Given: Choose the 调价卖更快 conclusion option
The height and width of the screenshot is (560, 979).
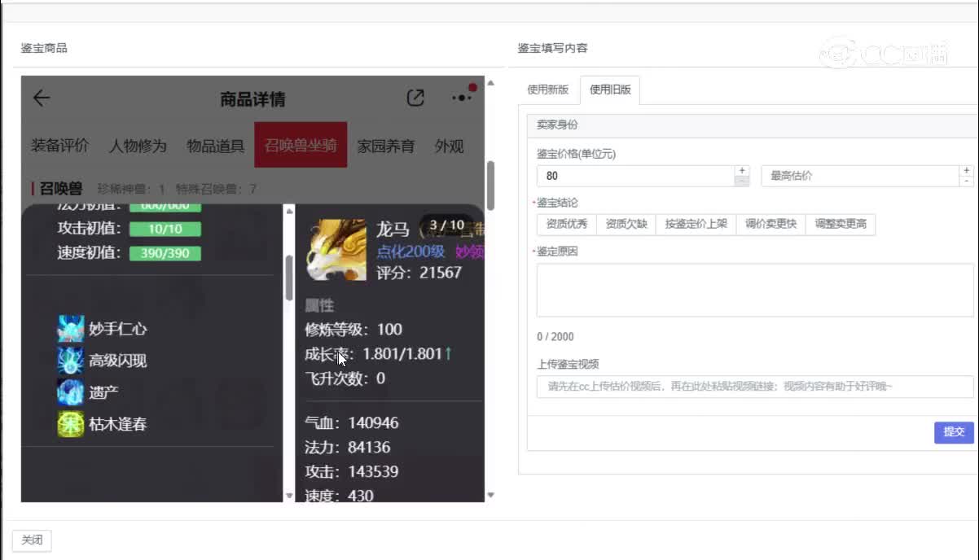Looking at the screenshot, I should pyautogui.click(x=770, y=224).
